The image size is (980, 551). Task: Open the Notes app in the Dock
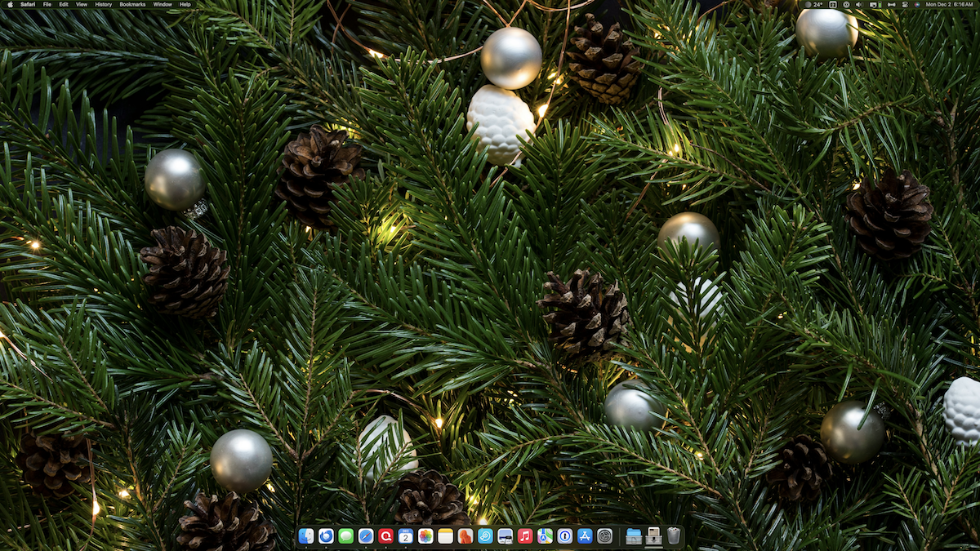[445, 536]
